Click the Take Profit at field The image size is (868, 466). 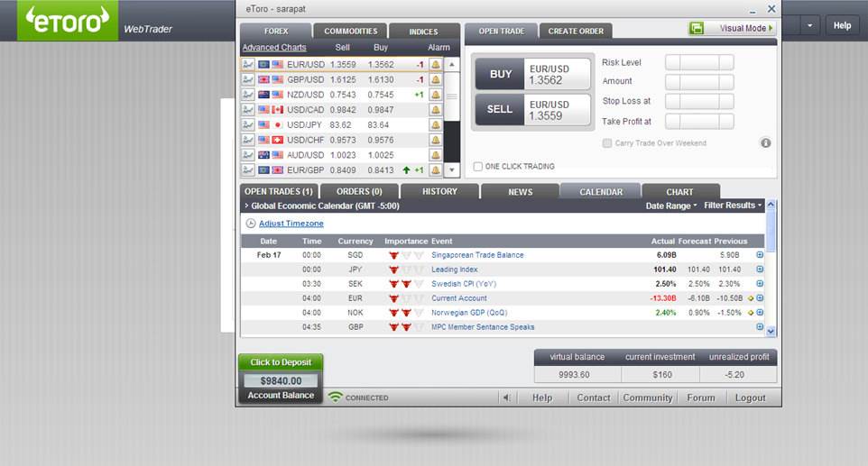pos(699,121)
